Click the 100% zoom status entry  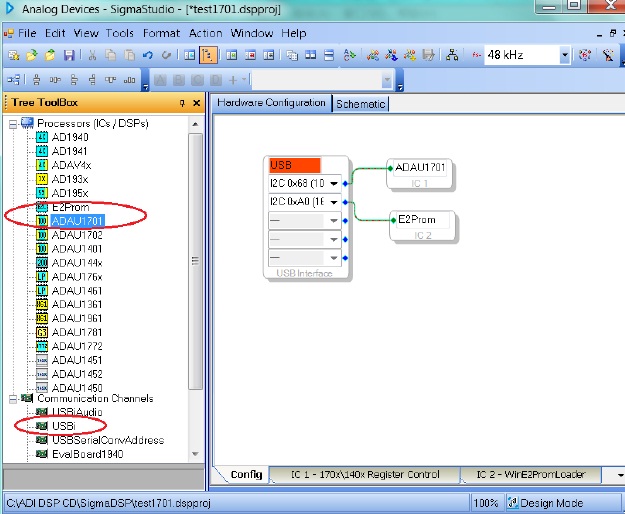(486, 503)
